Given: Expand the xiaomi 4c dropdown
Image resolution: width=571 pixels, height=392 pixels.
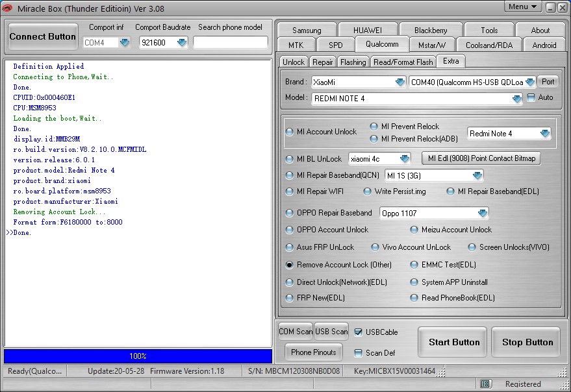Looking at the screenshot, I should pyautogui.click(x=405, y=159).
